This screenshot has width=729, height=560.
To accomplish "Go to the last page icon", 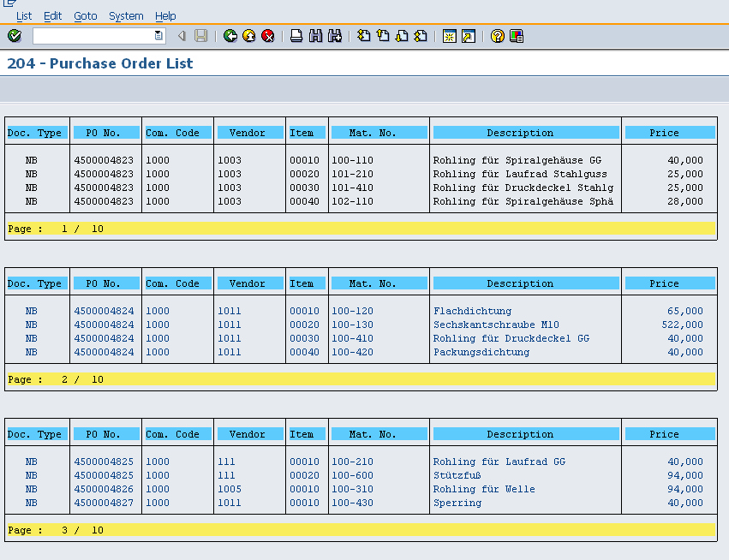I will [x=421, y=36].
